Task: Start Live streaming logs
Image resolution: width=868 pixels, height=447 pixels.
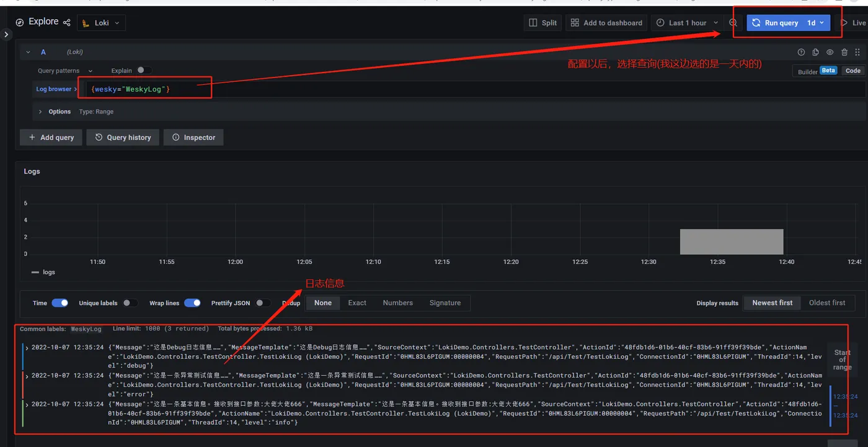Action: (853, 23)
